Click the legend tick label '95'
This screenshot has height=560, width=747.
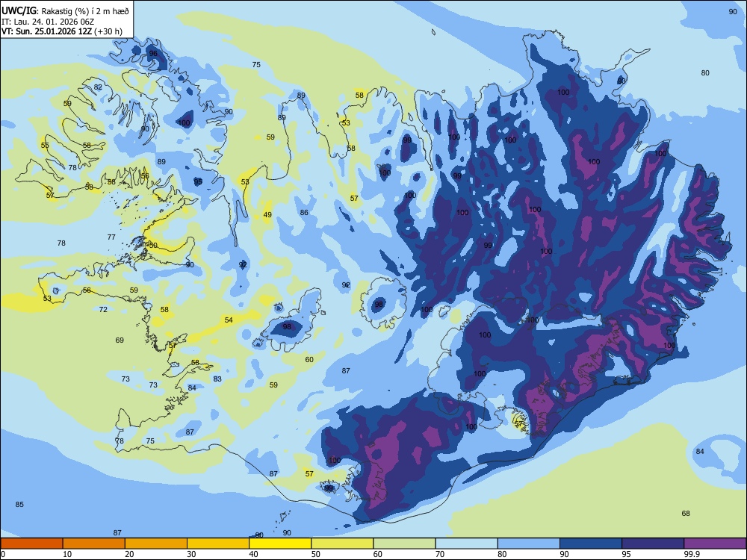[627, 554]
